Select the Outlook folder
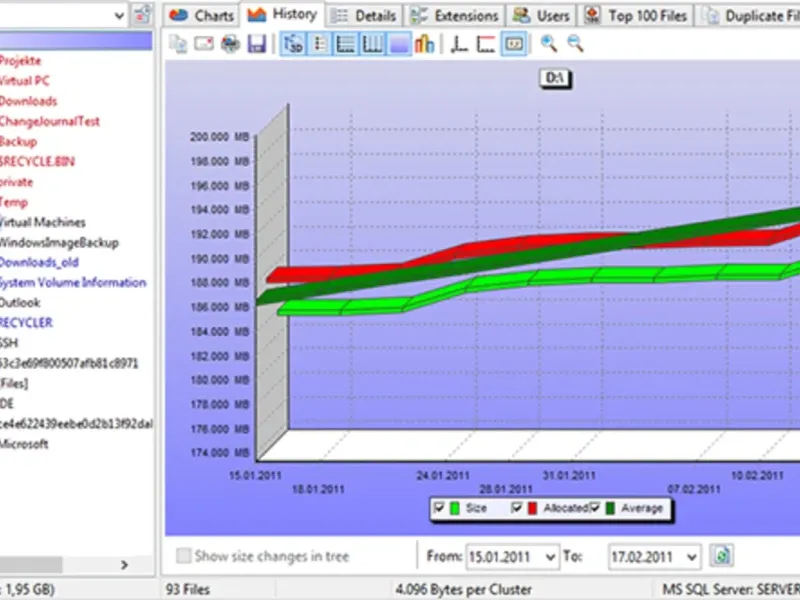Screen dimensions: 800x600 (20, 303)
